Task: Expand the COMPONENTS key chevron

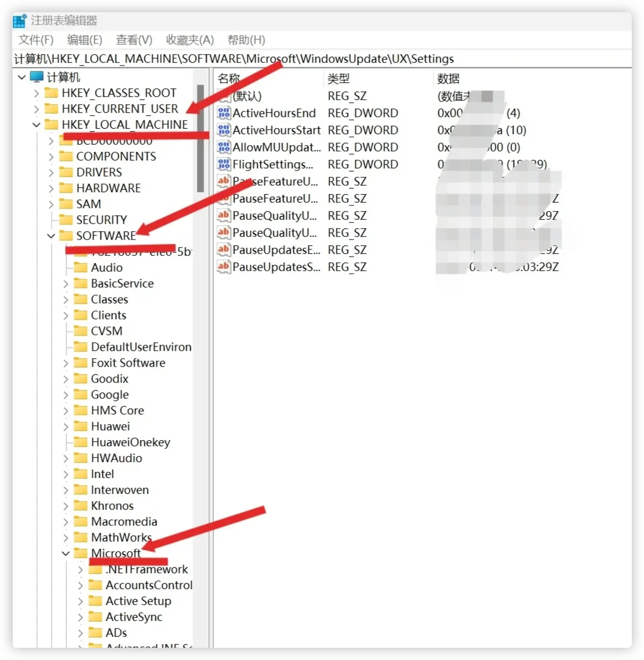Action: (x=51, y=156)
